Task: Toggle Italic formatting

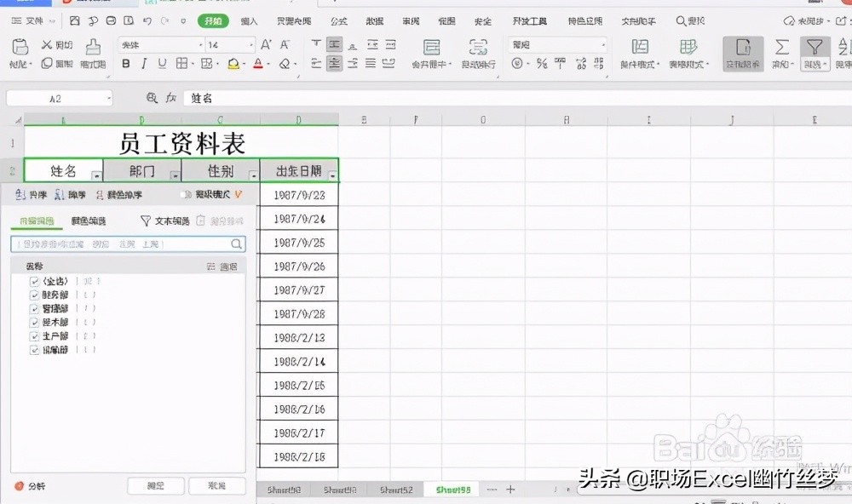Action: click(x=145, y=62)
